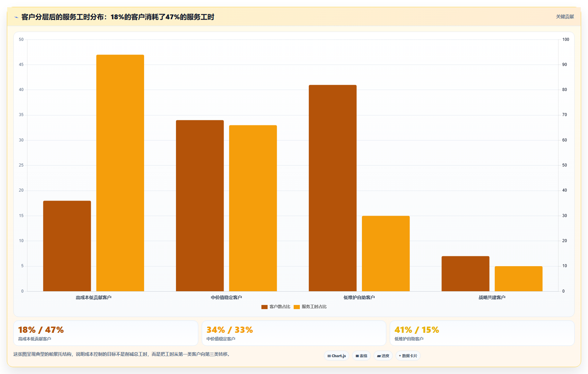Screen dimensions: 588x374
Task: Click the amber legend swatch for 服务工时占比
Action: point(297,307)
